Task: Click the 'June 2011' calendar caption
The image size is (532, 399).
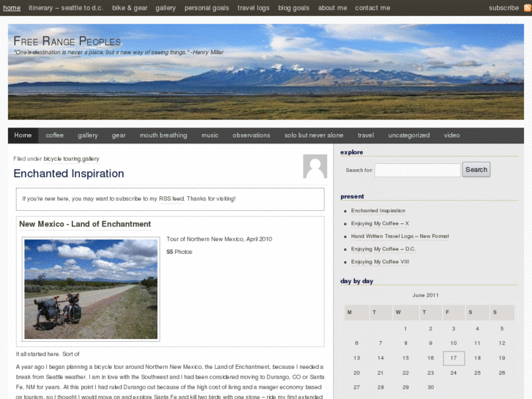Action: [425, 295]
